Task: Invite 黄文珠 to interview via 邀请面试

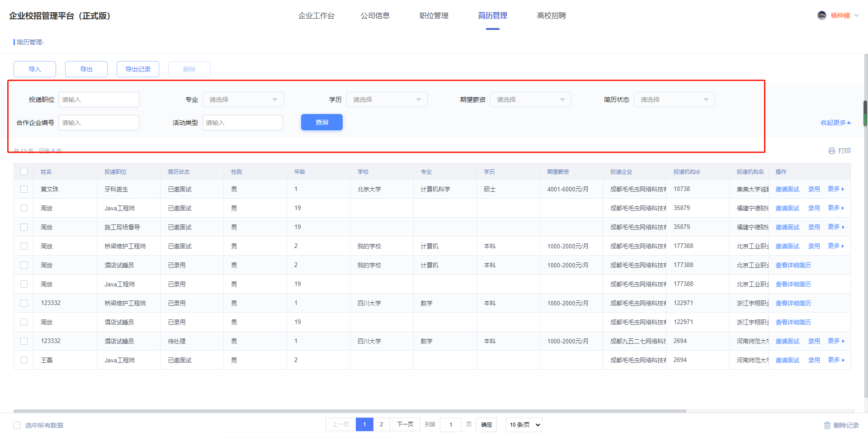Action: coord(788,189)
